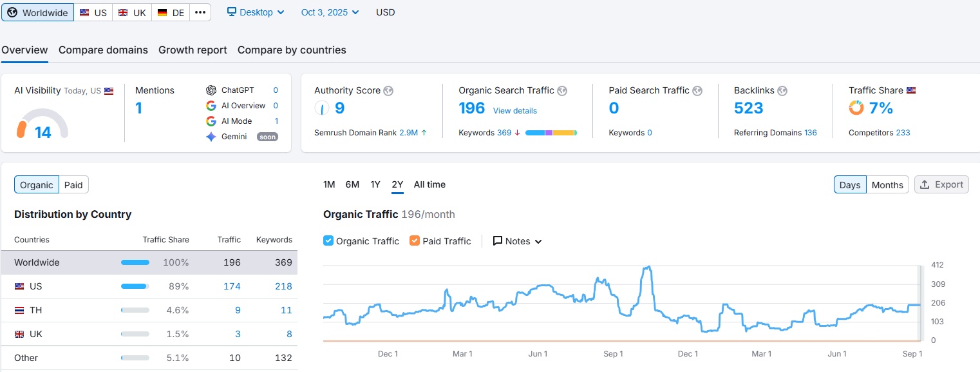Open the Growth report tab
This screenshot has width=980, height=372.
click(193, 50)
